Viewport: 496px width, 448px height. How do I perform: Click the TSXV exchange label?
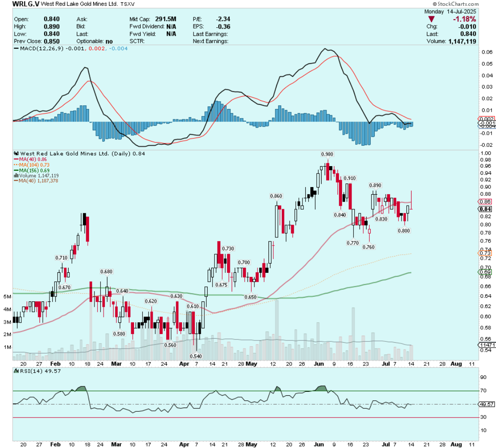[128, 5]
